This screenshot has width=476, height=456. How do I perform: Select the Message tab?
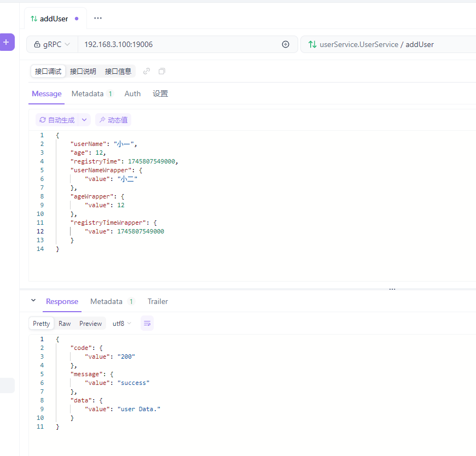pos(47,93)
